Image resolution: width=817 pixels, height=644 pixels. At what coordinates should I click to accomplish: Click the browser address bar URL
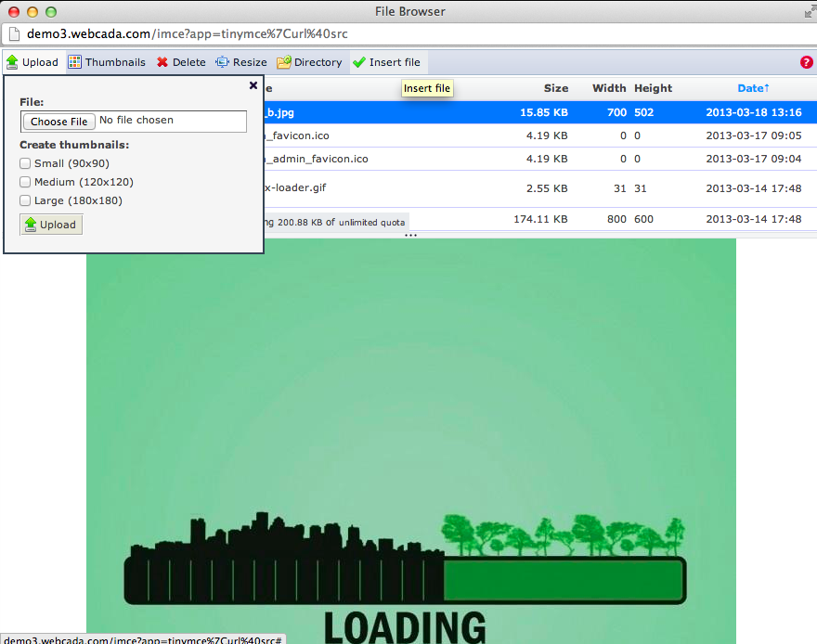click(x=187, y=33)
